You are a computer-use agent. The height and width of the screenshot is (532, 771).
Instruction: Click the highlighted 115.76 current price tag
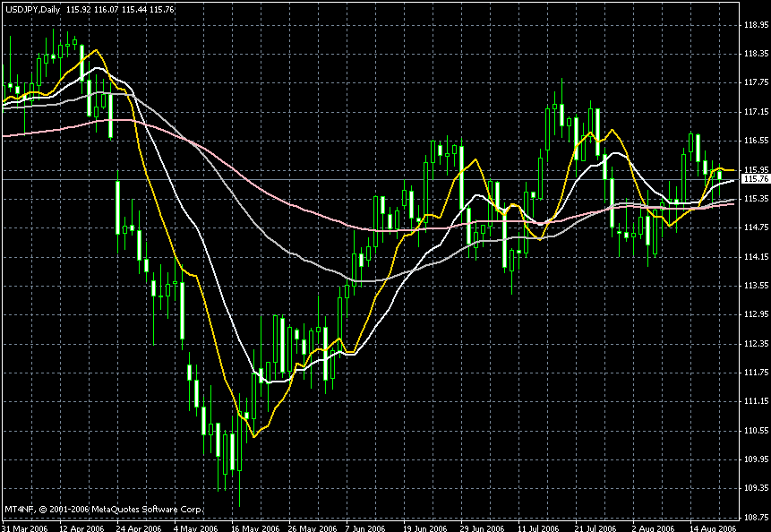click(x=756, y=179)
